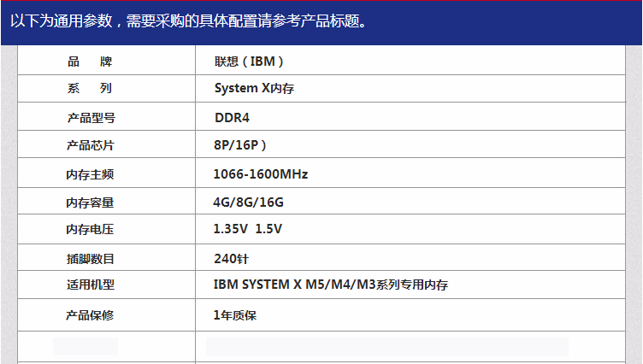
Task: Click the 内存主频 label
Action: [x=90, y=174]
